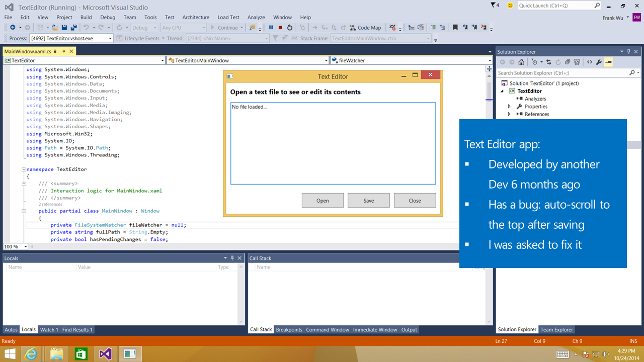Click Close button in Text Editor window
Image resolution: width=644 pixels, height=362 pixels.
click(415, 200)
